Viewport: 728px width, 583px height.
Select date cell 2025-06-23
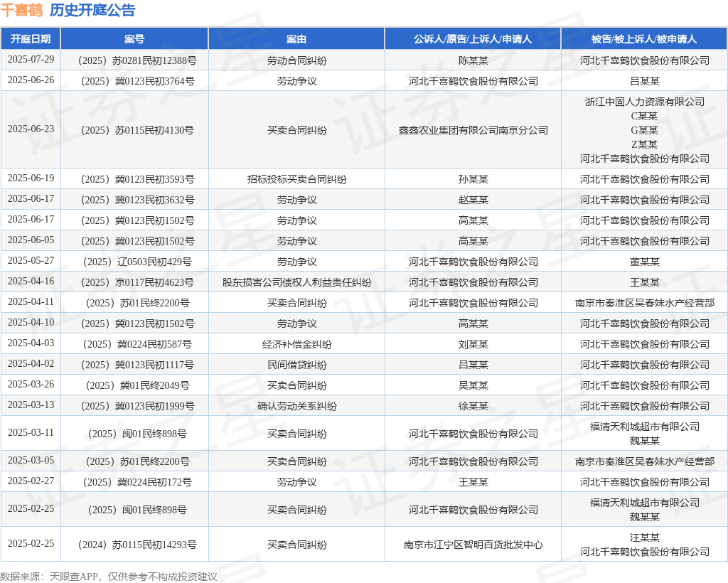[x=31, y=129]
